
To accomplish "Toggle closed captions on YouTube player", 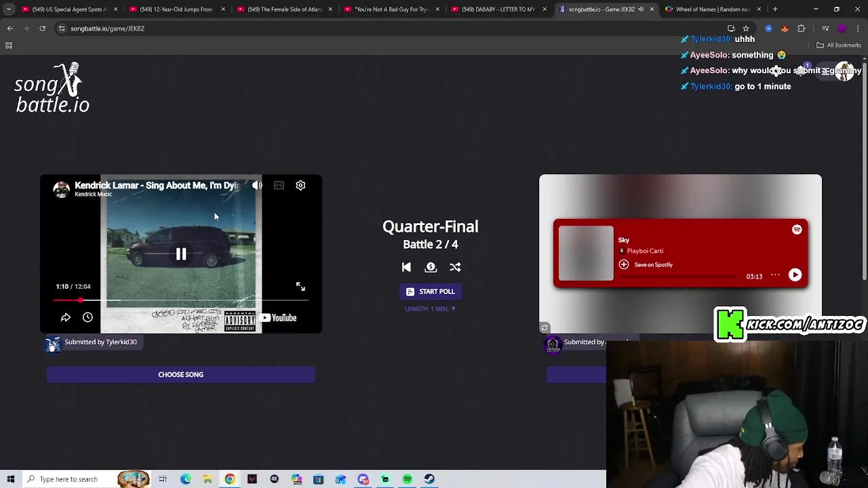I will coord(279,185).
